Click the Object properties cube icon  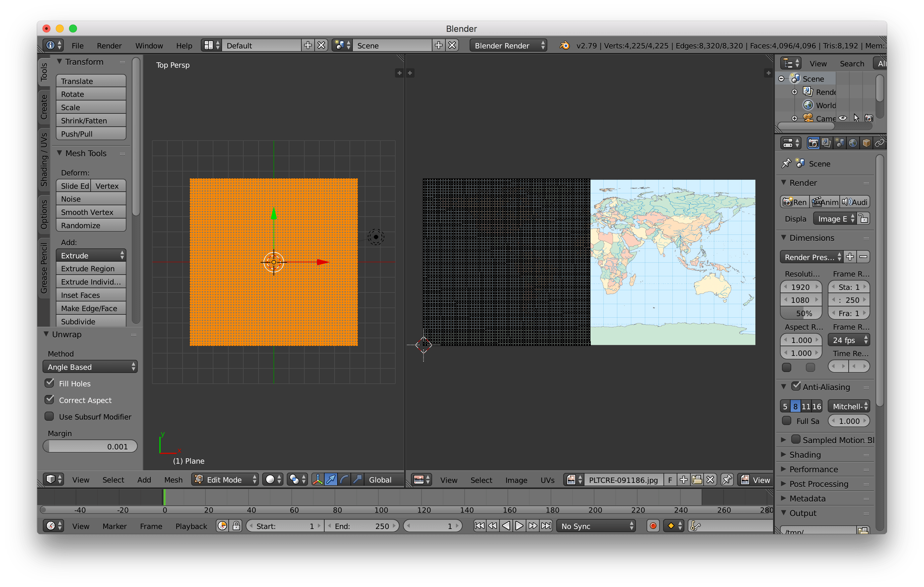[x=866, y=143]
